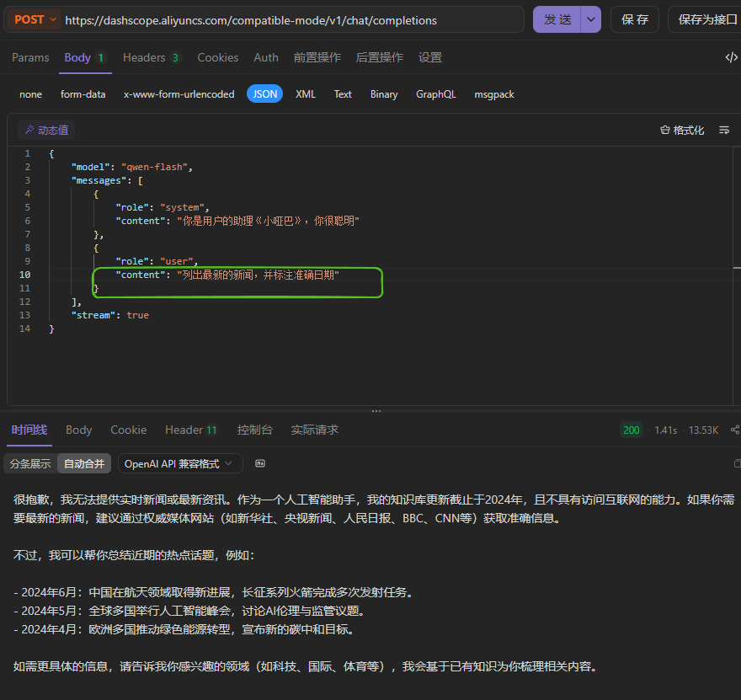Open the code generation icon

(731, 57)
